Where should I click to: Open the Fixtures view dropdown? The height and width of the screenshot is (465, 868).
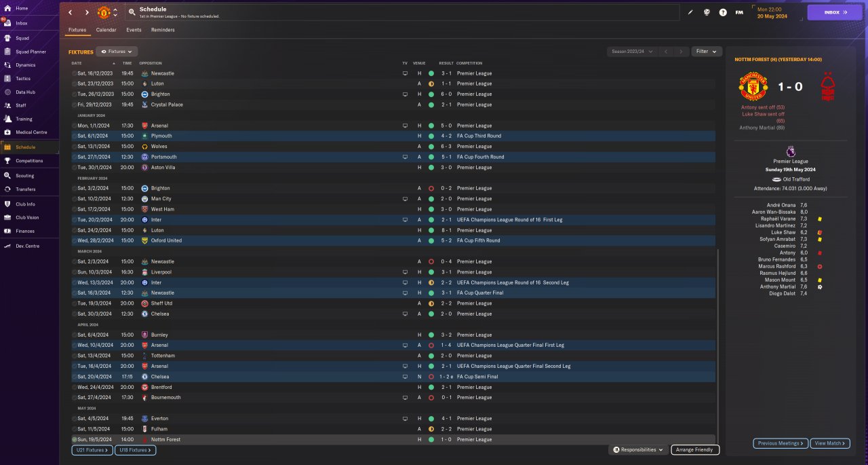(117, 52)
